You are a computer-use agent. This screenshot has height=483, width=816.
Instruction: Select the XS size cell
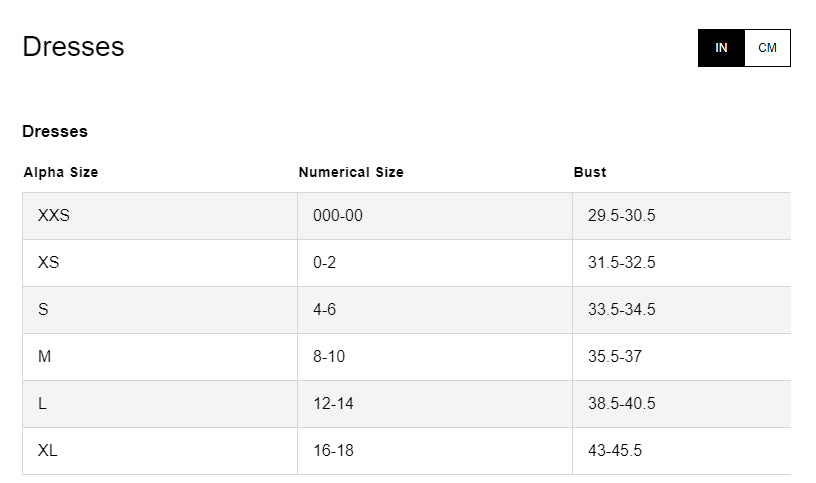tap(49, 263)
